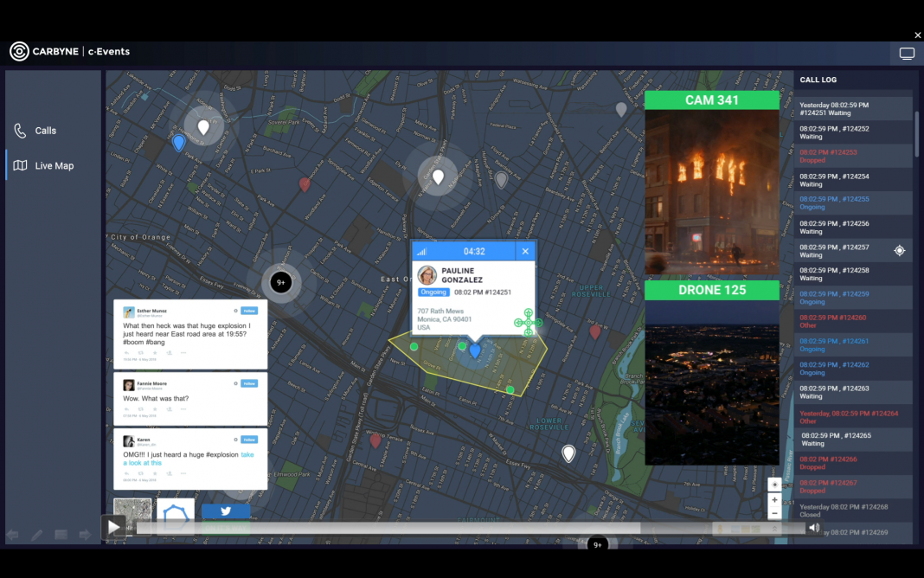Switch to the Live Map view
The height and width of the screenshot is (578, 924).
point(54,165)
